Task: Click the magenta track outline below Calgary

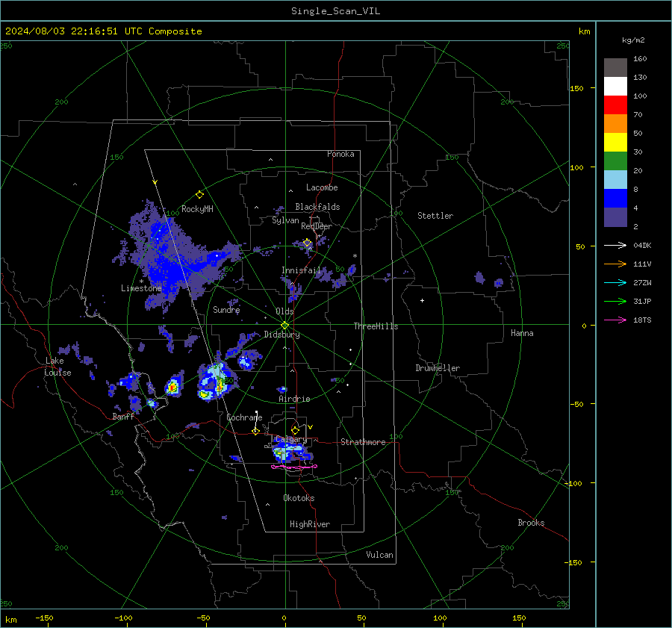Action: [294, 467]
